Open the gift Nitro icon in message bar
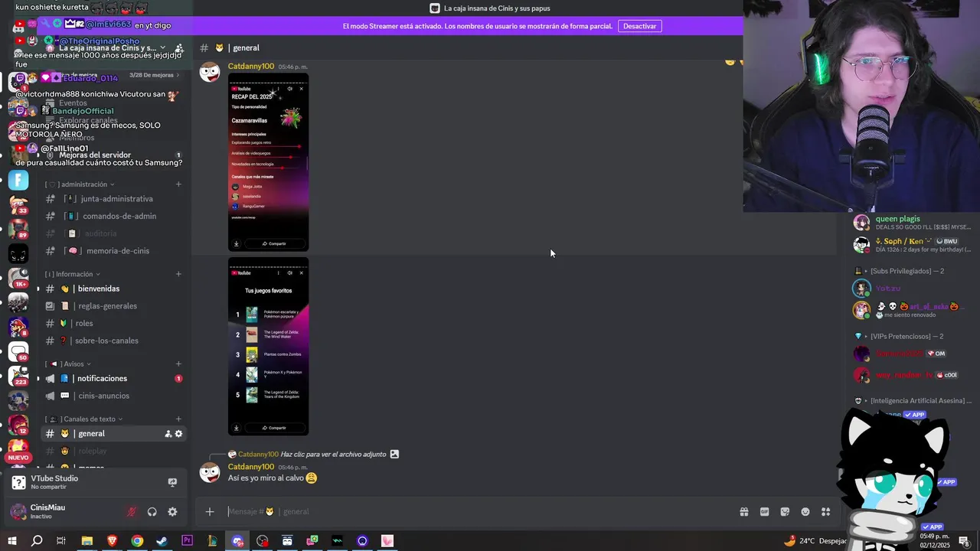The width and height of the screenshot is (980, 551). pos(743,512)
